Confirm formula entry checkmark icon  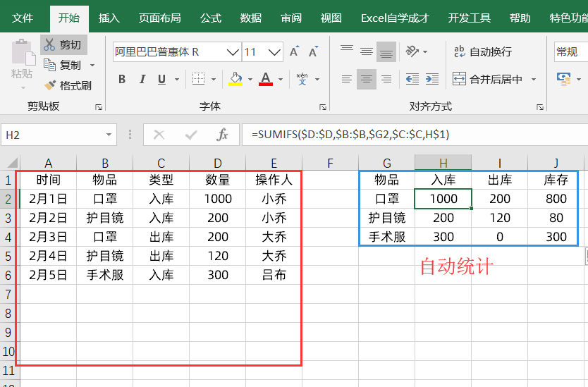191,135
